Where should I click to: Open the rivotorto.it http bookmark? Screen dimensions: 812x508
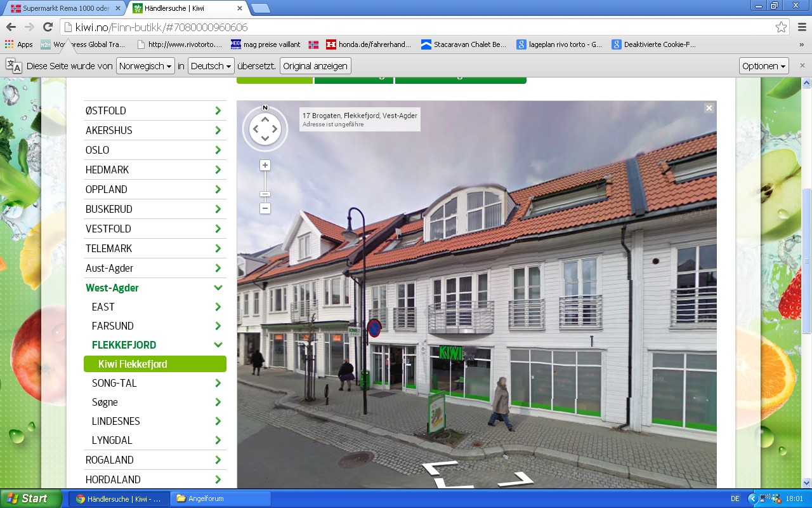pos(180,44)
